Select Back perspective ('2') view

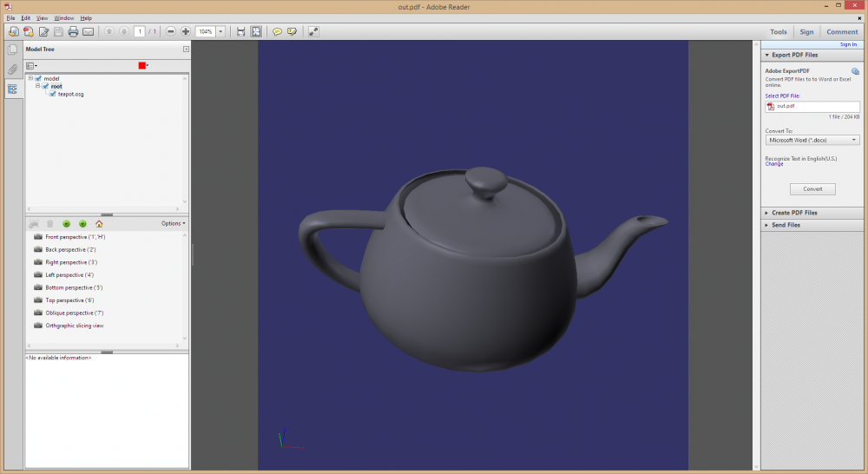[70, 249]
